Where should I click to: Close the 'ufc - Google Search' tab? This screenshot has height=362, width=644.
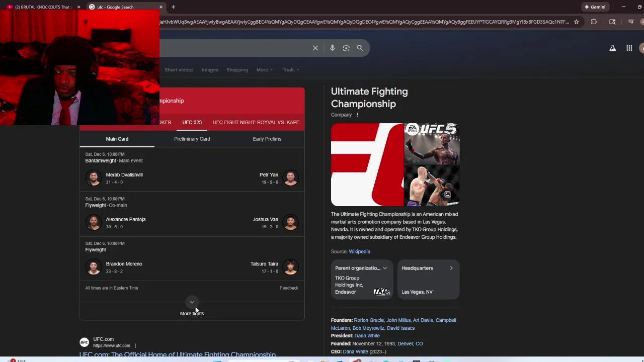click(x=161, y=7)
